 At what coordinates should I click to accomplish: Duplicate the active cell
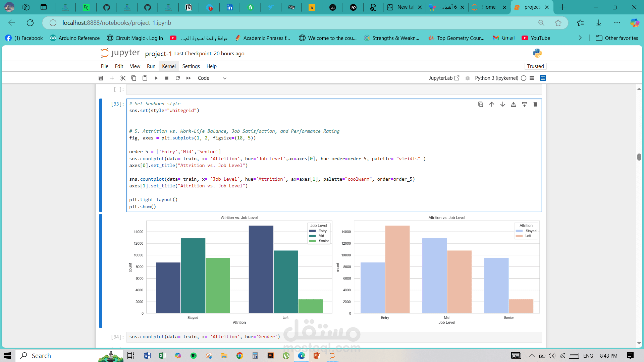pos(481,104)
